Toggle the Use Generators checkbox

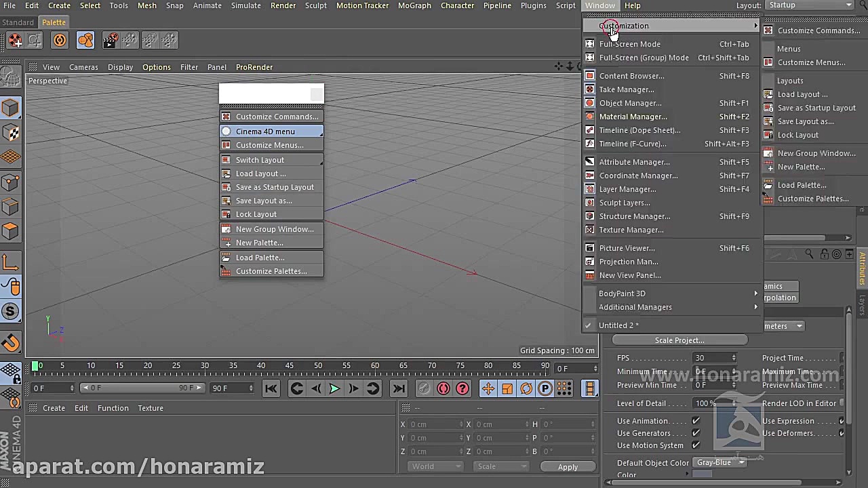tap(696, 433)
